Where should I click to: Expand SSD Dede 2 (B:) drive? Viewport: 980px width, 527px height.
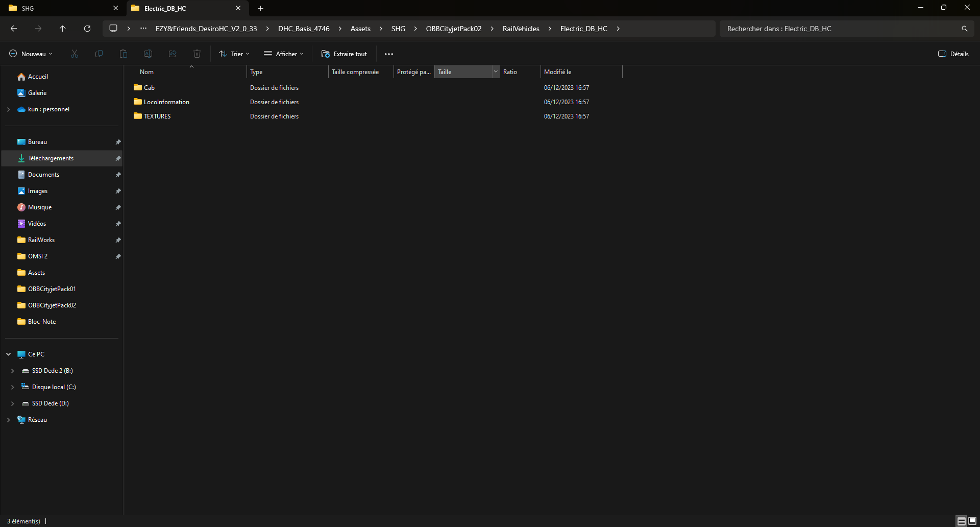(x=12, y=371)
